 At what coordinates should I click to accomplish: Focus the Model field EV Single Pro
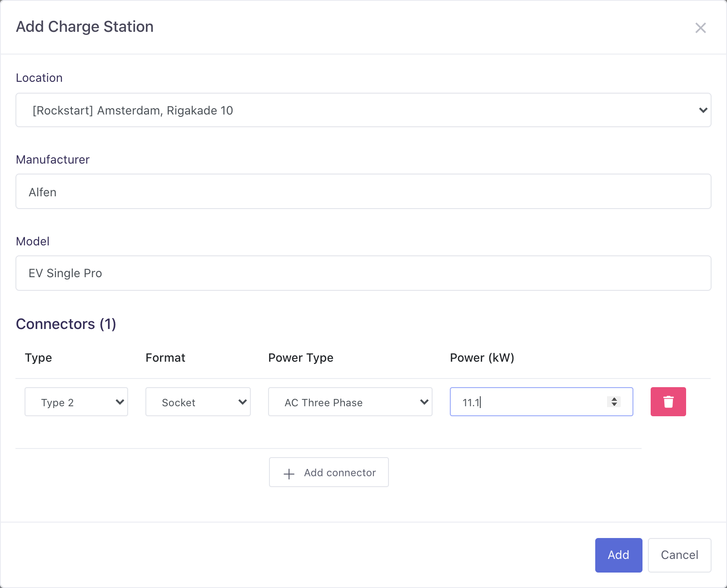pyautogui.click(x=363, y=273)
